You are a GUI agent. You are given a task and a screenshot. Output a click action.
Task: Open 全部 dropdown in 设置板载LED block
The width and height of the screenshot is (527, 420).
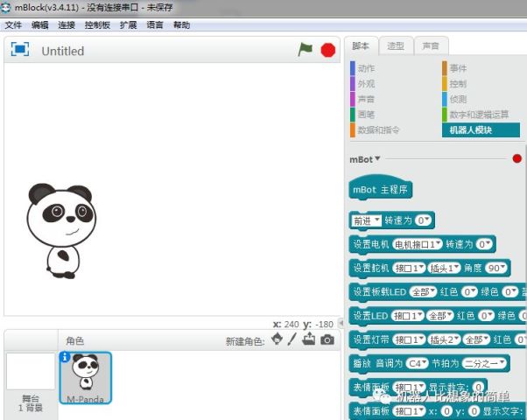423,292
